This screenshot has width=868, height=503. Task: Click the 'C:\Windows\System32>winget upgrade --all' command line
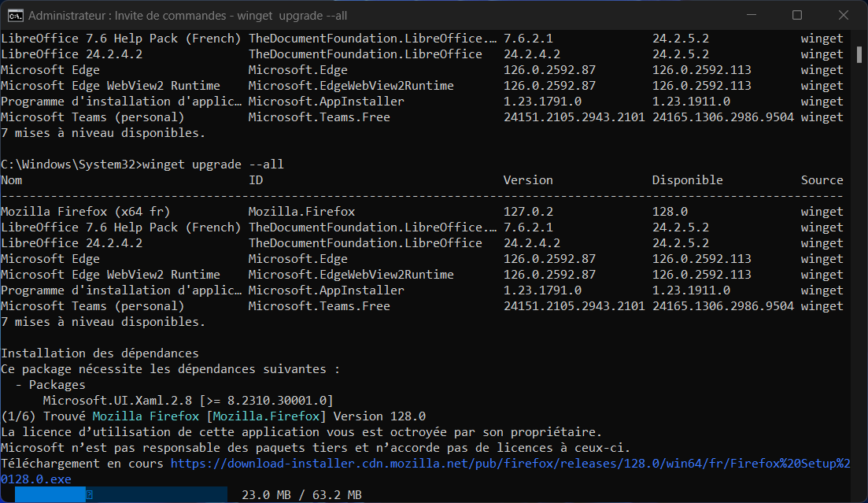[x=142, y=165]
